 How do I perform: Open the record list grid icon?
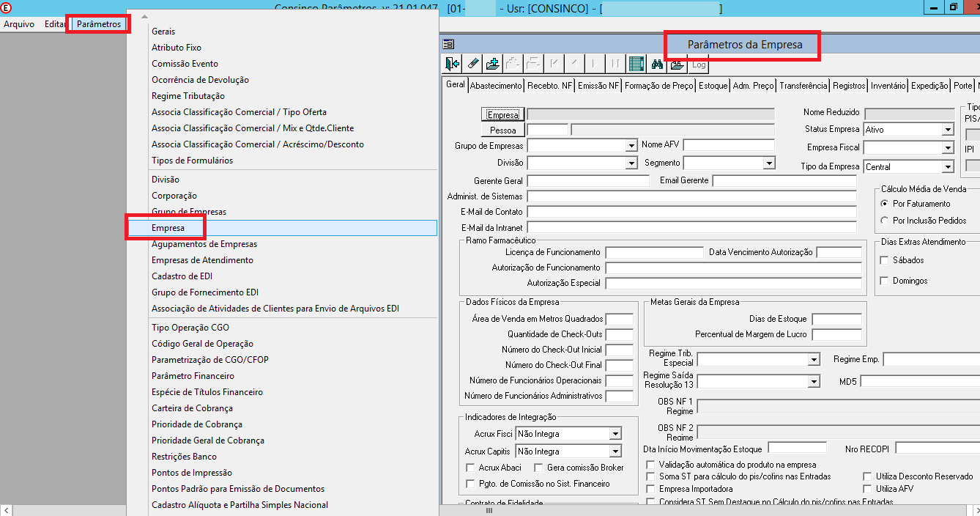(x=636, y=64)
